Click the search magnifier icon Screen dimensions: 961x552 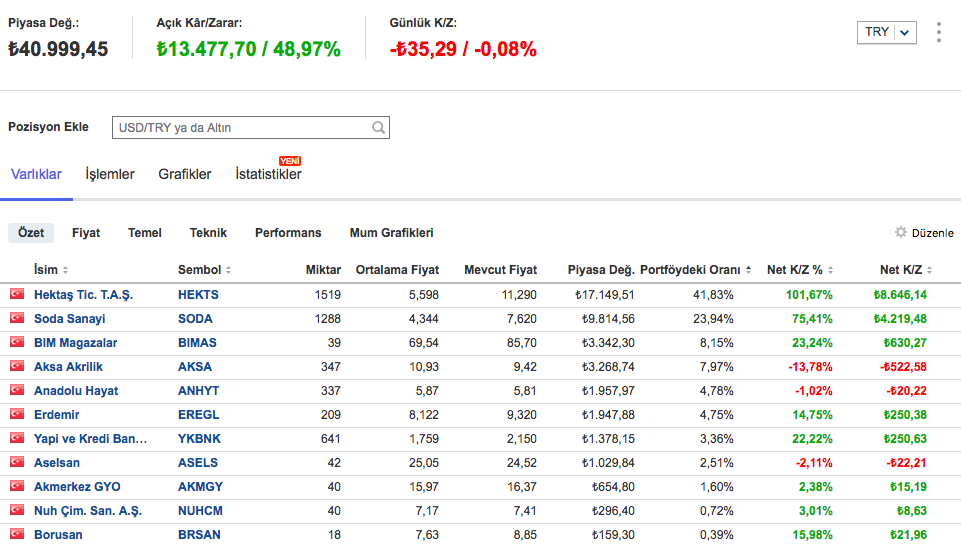pyautogui.click(x=378, y=128)
